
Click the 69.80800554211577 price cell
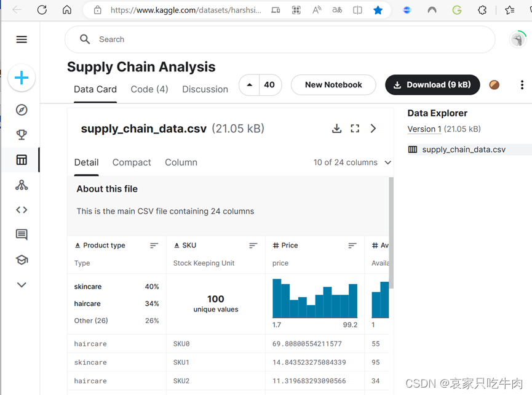tap(315, 344)
